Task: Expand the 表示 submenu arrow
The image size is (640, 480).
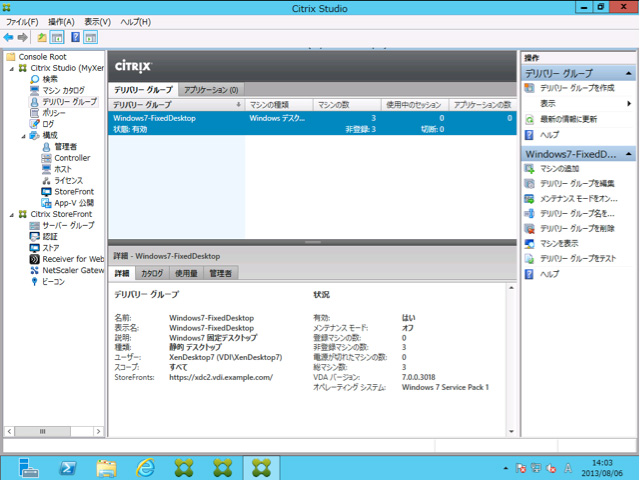Action: (x=629, y=104)
